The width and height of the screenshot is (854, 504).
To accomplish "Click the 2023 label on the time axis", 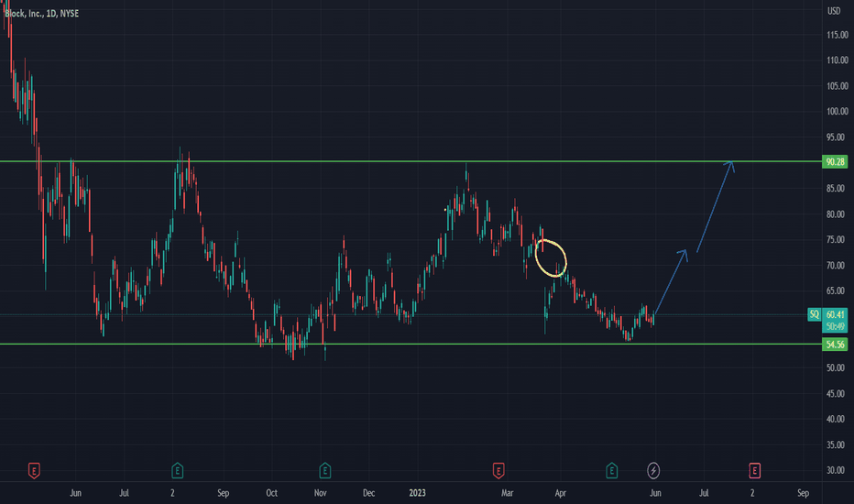I will point(417,493).
